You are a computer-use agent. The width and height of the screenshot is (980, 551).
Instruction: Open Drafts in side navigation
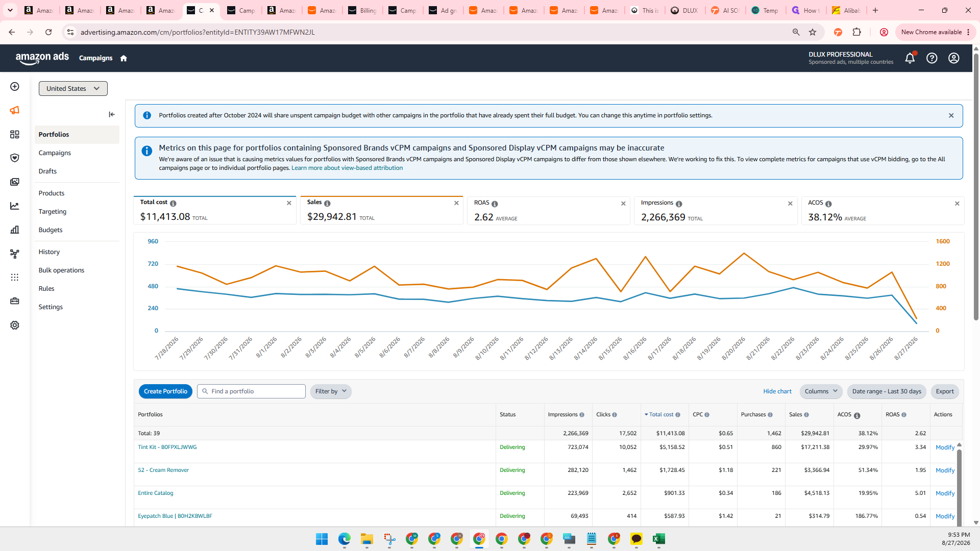[x=47, y=171]
